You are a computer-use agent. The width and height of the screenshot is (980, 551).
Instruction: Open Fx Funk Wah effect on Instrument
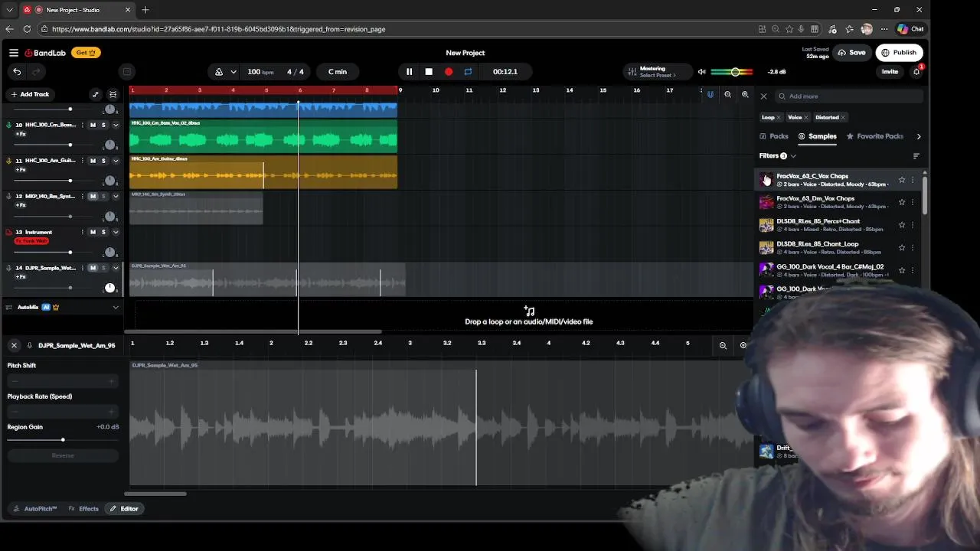tap(31, 241)
